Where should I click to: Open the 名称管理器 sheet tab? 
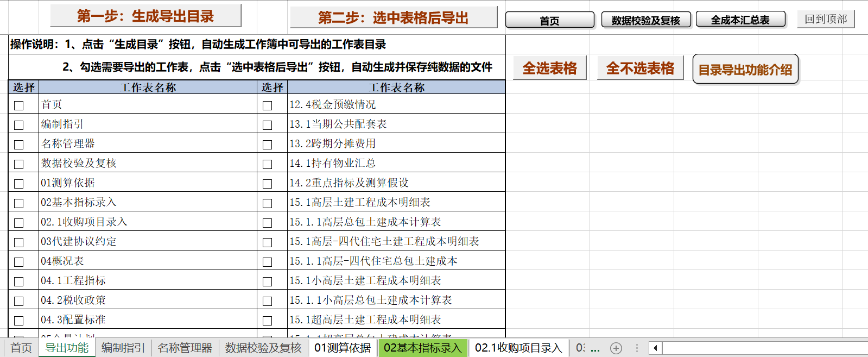coord(185,348)
